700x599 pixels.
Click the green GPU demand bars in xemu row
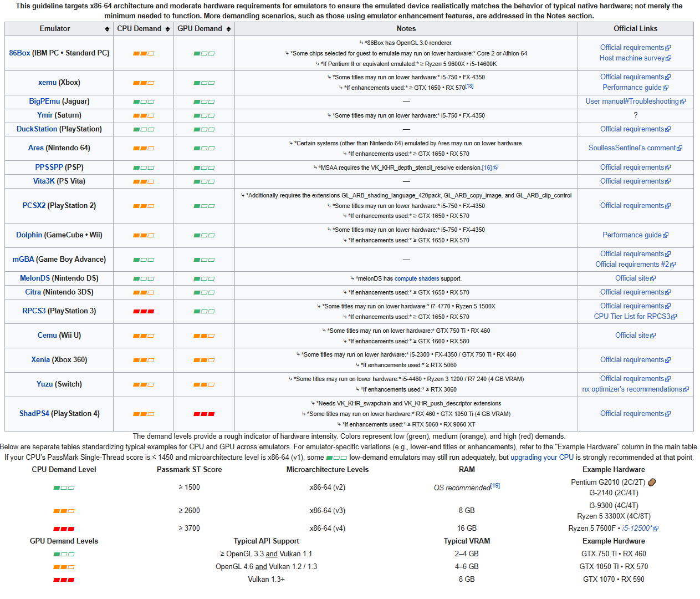[x=204, y=83]
